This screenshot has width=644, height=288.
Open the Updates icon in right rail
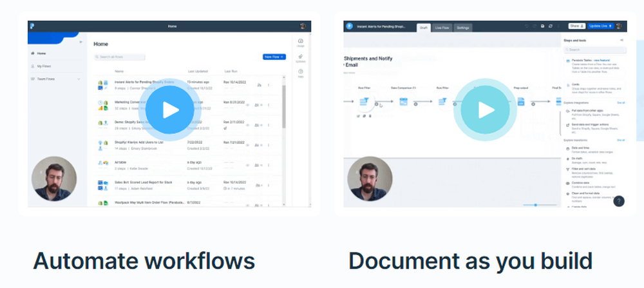point(301,59)
